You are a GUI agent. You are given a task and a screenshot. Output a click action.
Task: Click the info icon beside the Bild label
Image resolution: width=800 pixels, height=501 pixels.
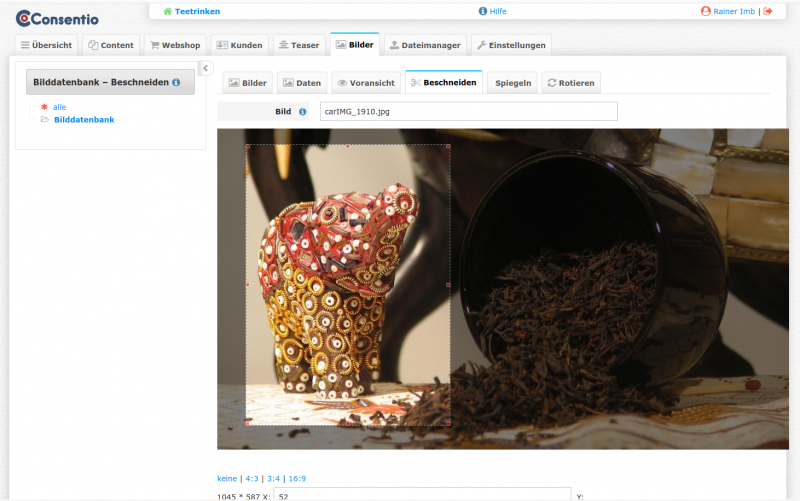pos(303,111)
